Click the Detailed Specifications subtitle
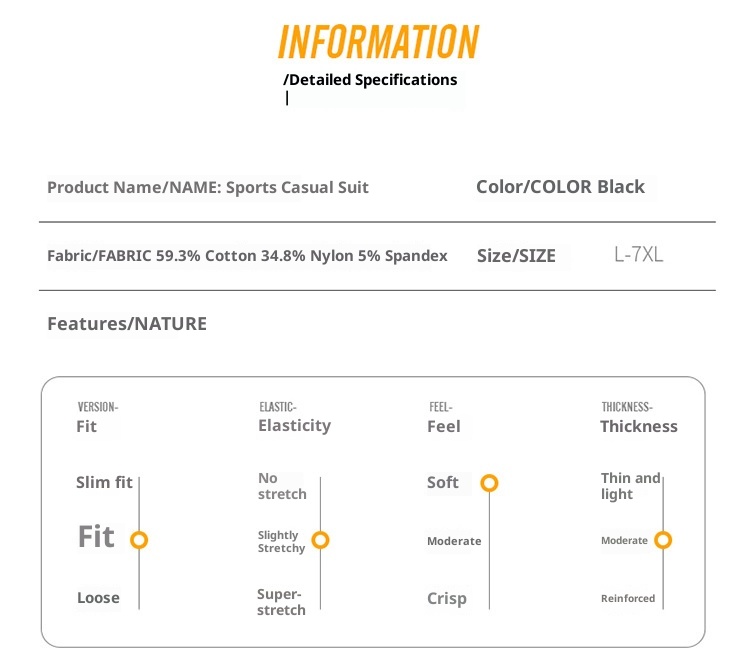 tap(370, 80)
